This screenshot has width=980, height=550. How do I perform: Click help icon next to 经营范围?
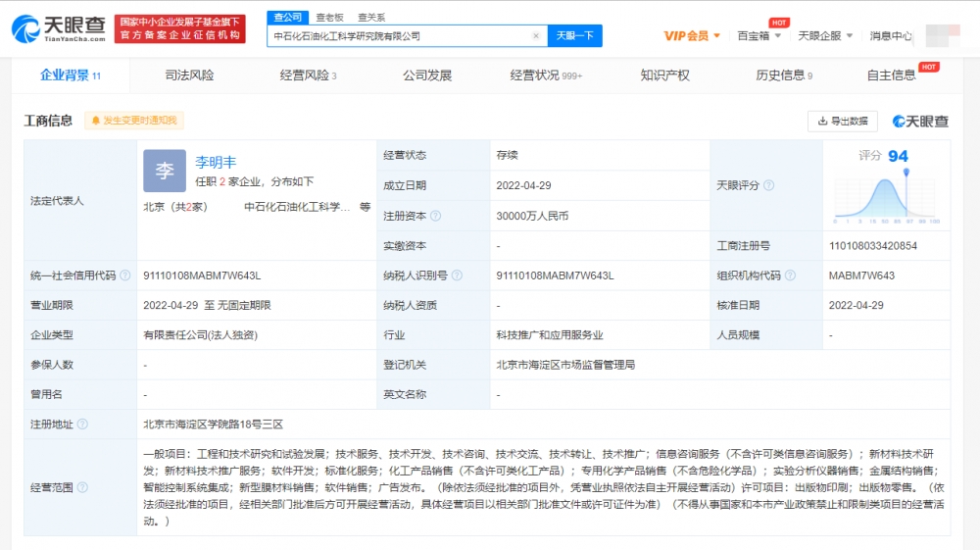tap(82, 487)
